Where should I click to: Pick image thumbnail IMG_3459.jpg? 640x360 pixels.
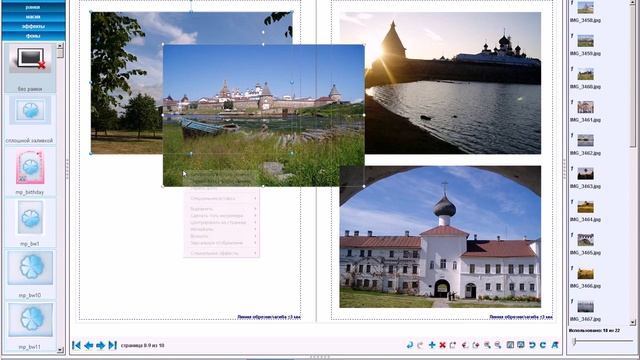(585, 41)
